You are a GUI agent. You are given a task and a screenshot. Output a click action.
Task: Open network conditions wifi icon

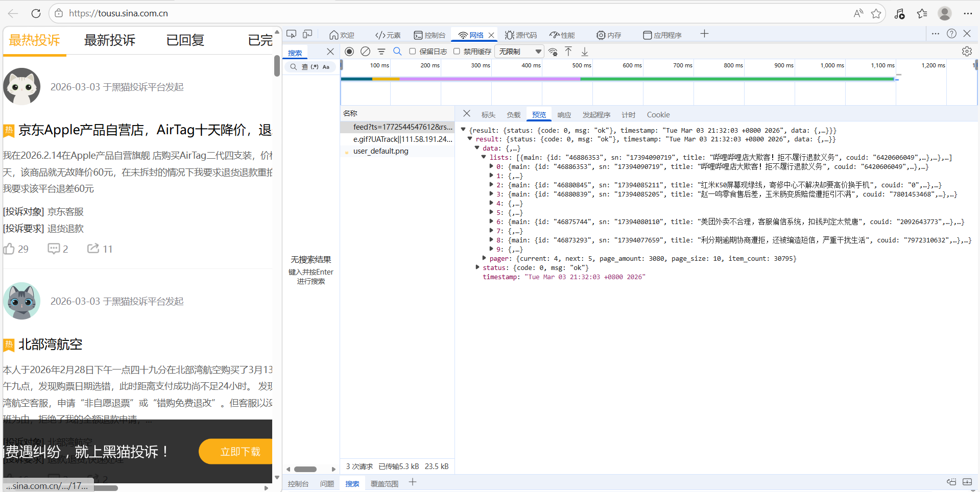point(553,52)
